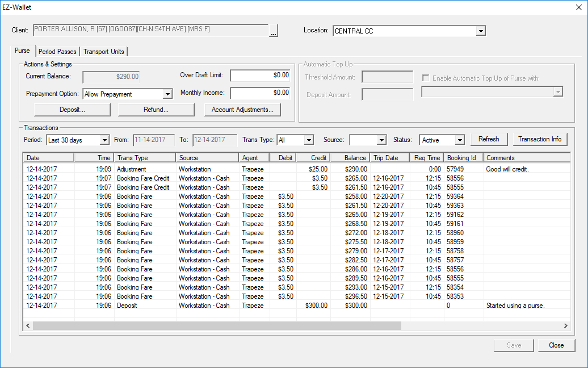Screen dimensions: 588x368
Task: Open Account Adjustments dialog
Action: (242, 110)
